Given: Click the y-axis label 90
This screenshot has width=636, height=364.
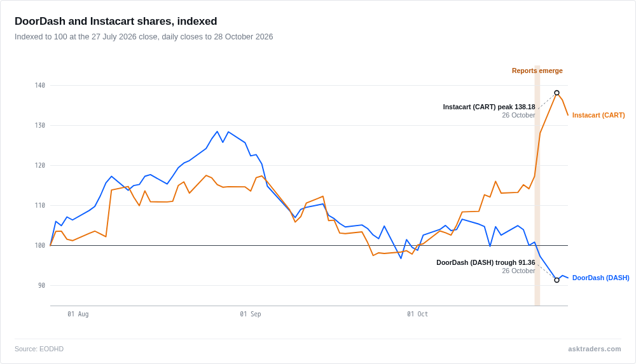Looking at the screenshot, I should point(42,285).
